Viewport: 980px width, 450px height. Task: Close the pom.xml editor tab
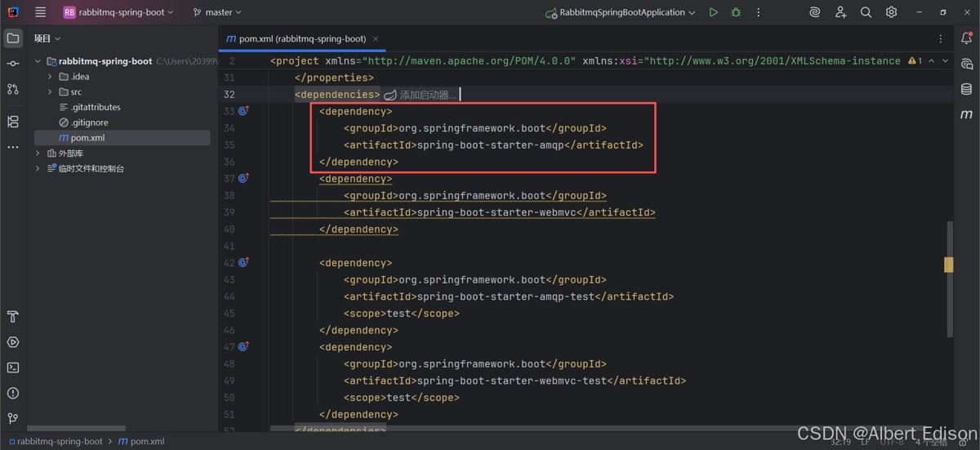coord(376,38)
